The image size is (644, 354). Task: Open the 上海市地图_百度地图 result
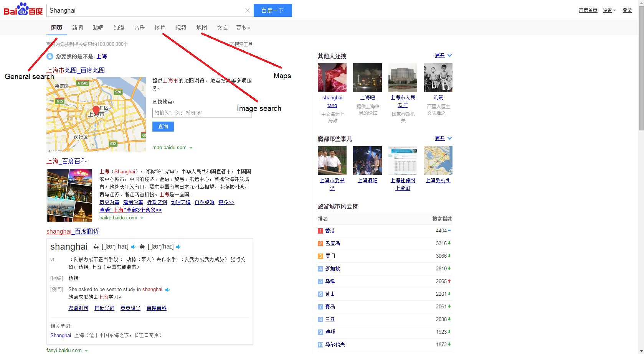(x=76, y=70)
